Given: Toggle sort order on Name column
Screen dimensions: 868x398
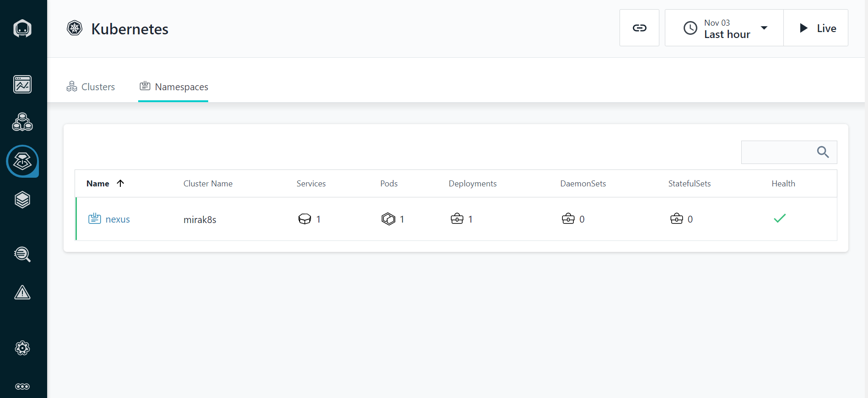Looking at the screenshot, I should [105, 184].
